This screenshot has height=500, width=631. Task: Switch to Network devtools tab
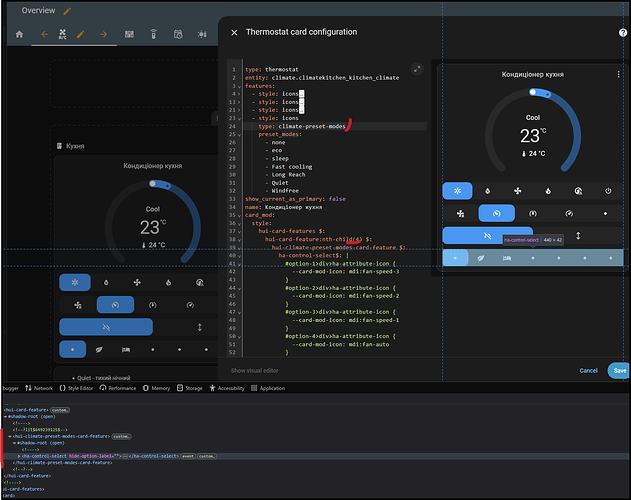point(41,387)
